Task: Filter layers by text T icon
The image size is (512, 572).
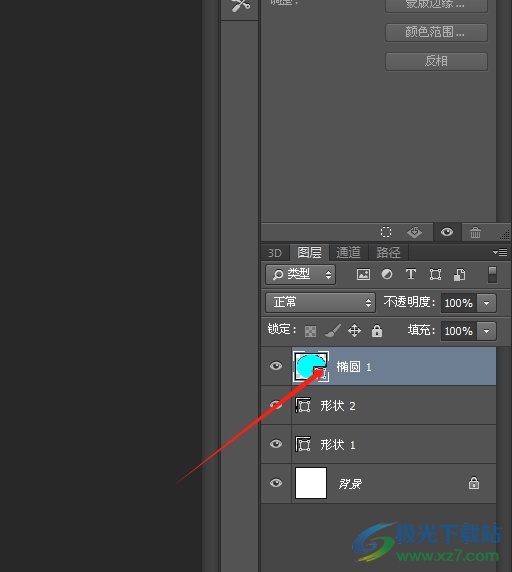Action: (x=411, y=274)
